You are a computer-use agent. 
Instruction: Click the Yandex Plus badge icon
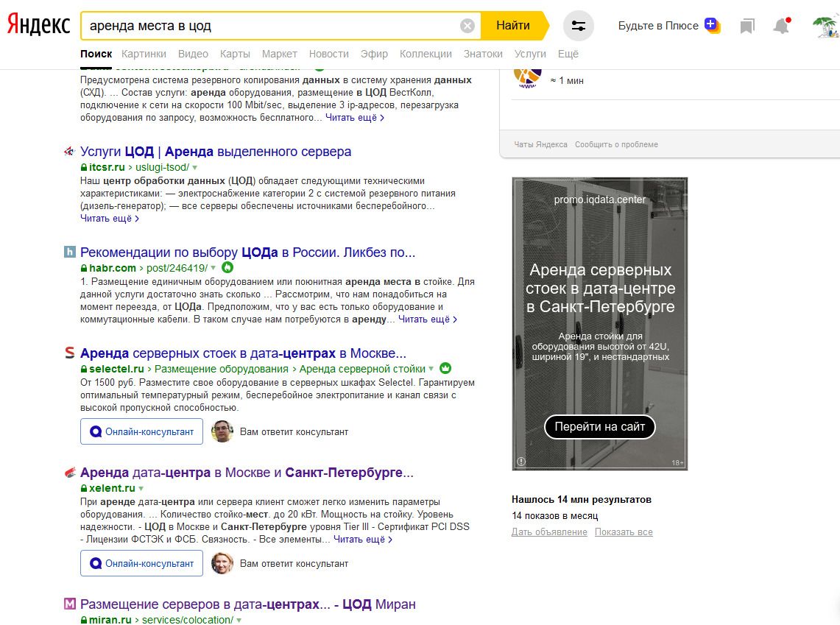click(x=712, y=25)
